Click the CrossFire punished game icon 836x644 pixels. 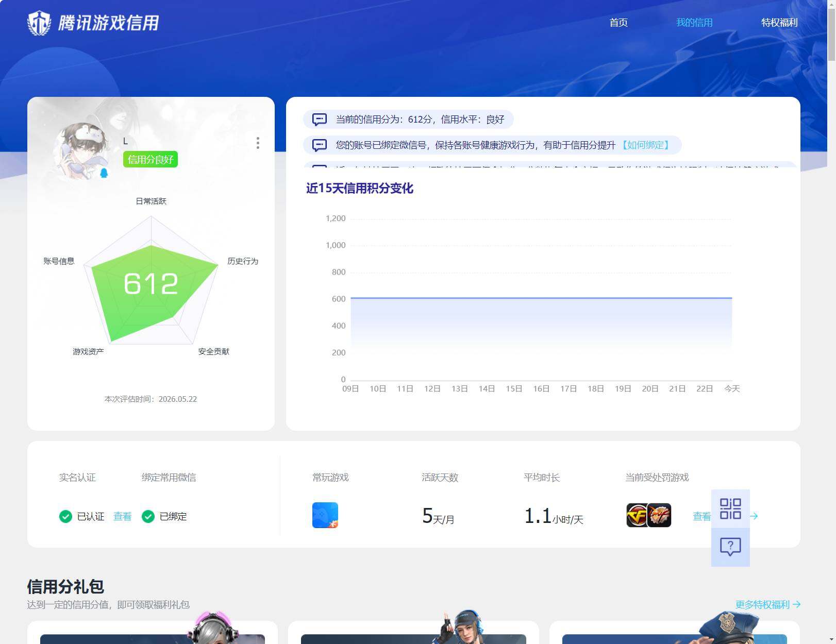pyautogui.click(x=637, y=515)
